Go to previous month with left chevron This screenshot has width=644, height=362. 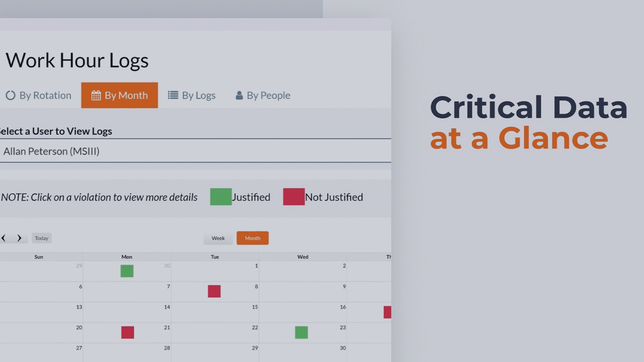pyautogui.click(x=4, y=238)
